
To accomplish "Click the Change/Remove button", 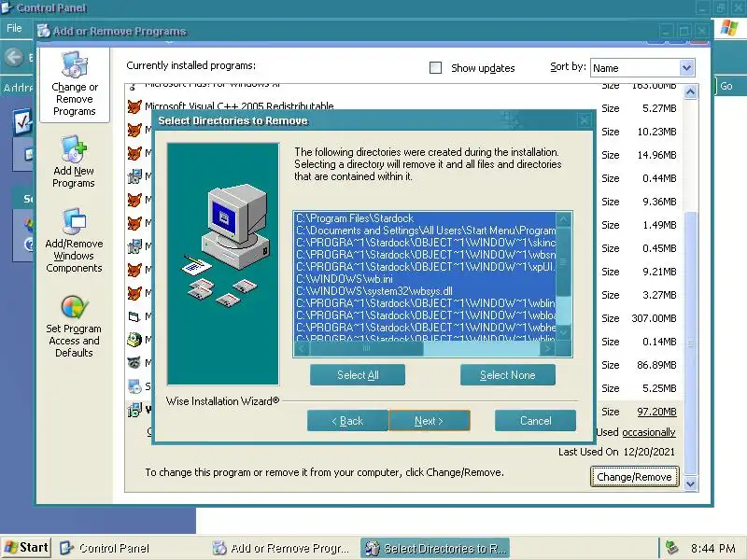I will [x=634, y=477].
